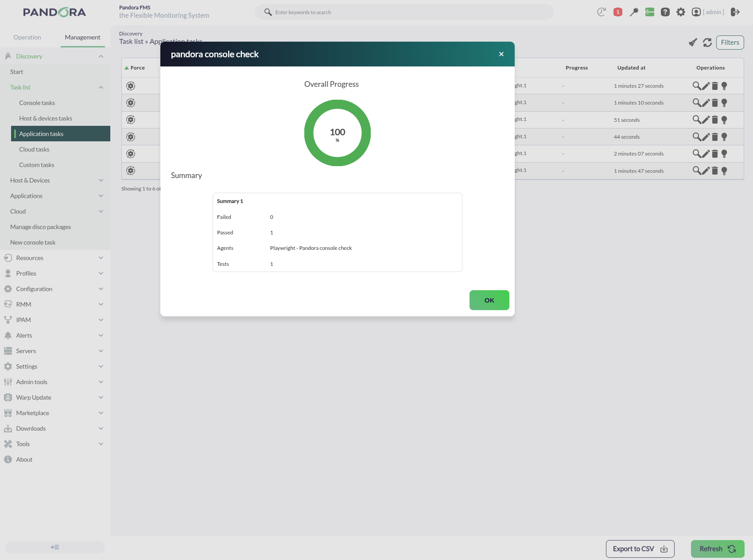Click the Pandora FMS logo
Screen dimensions: 753x560
(54, 12)
